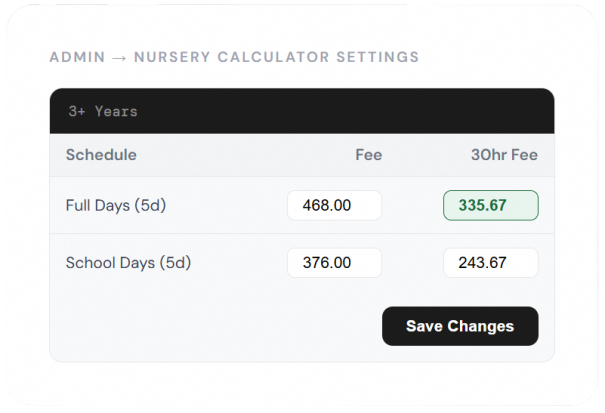Image resolution: width=605 pixels, height=413 pixels.
Task: Click the (5d) suffix of School Days
Action: tap(175, 263)
